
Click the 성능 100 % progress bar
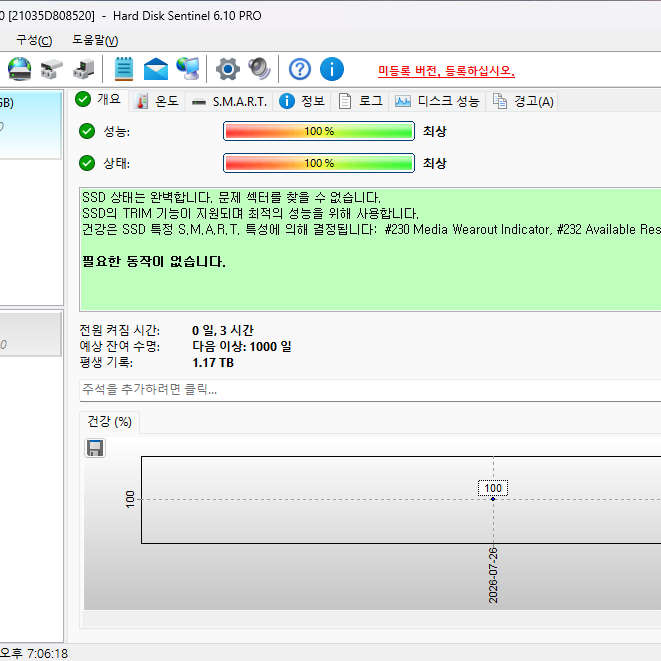tap(319, 131)
